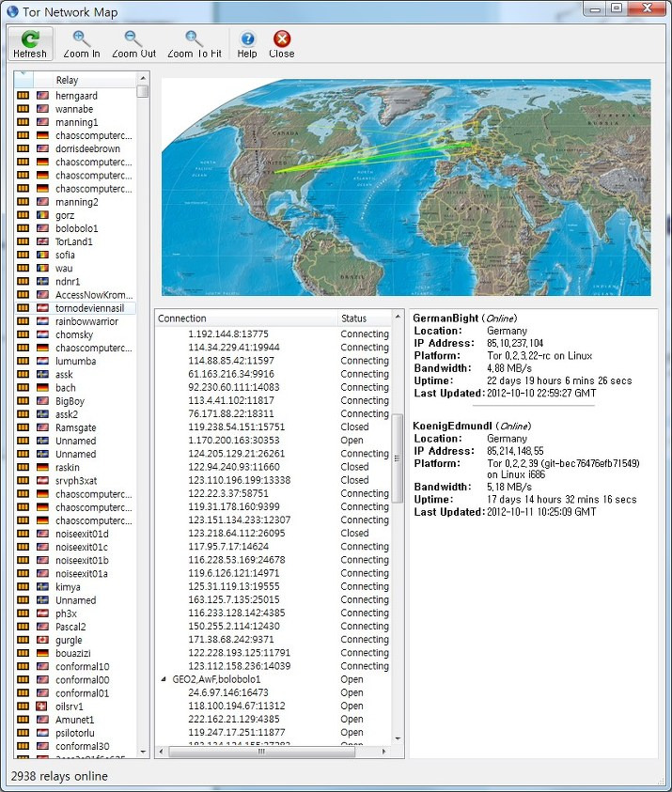Click the relay list scroll-down arrow
The image size is (672, 792).
click(143, 752)
